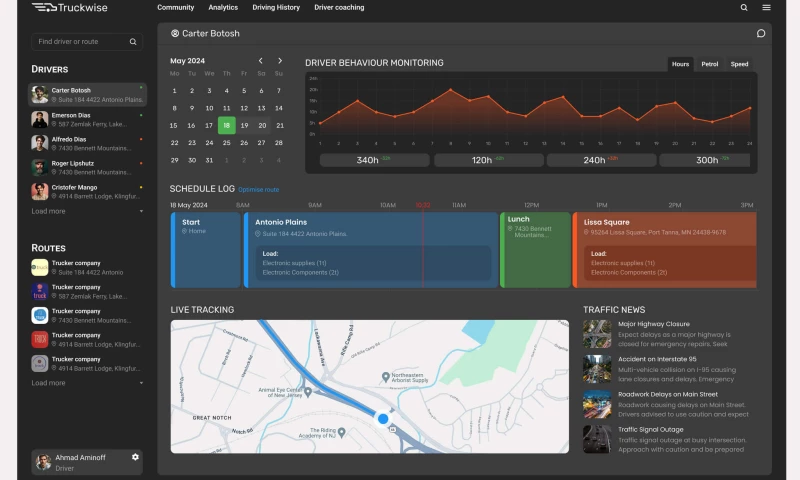800x480 pixels.
Task: Click the red current-time marker on schedule
Action: tap(423, 205)
